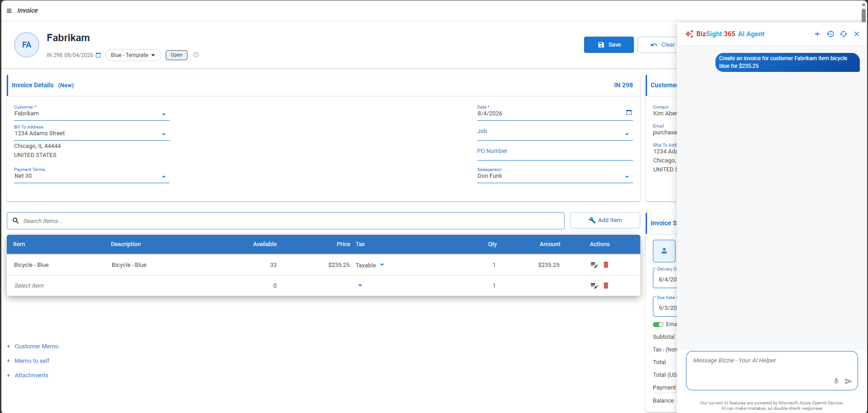The width and height of the screenshot is (868, 413).
Task: Click the IN 298 invoice number label
Action: pos(623,85)
